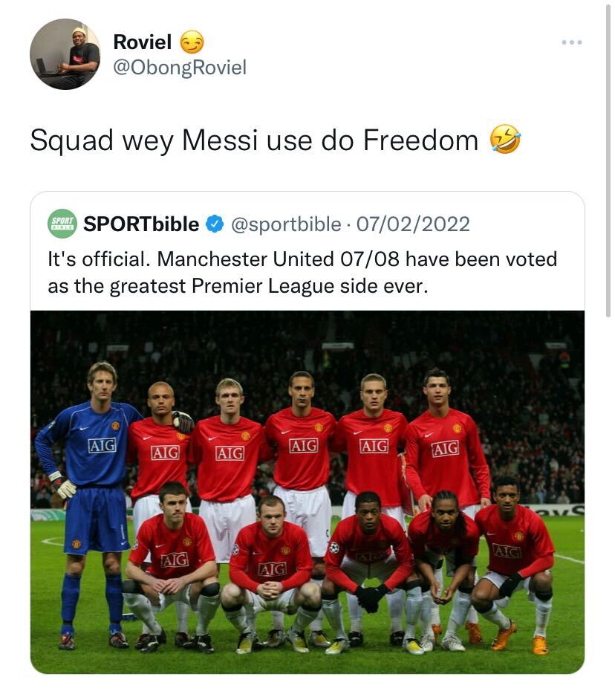Image resolution: width=615 pixels, height=700 pixels.
Task: Open the SPORTbible account name link
Action: pyautogui.click(x=141, y=224)
